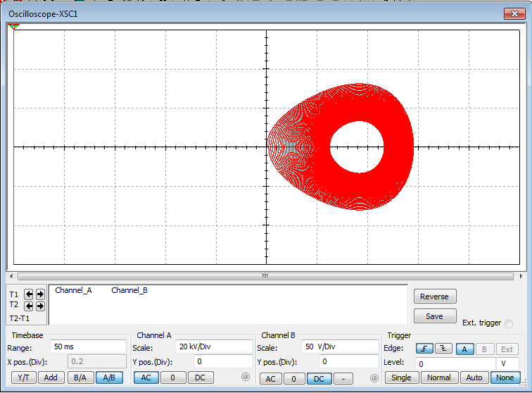Screen dimensions: 532x393
Task: Choose Single trigger mode
Action: tap(401, 378)
